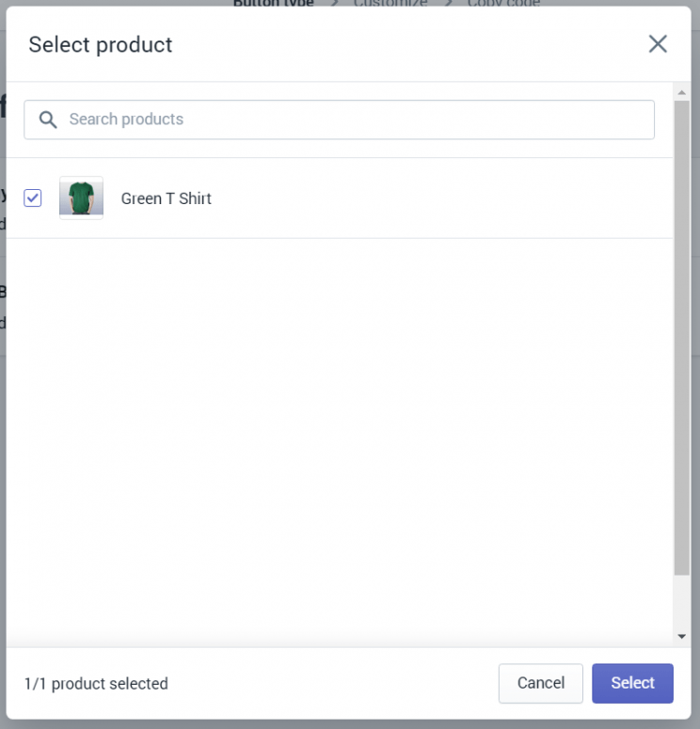
Task: Click the magnifying glass search icon
Action: click(x=48, y=119)
